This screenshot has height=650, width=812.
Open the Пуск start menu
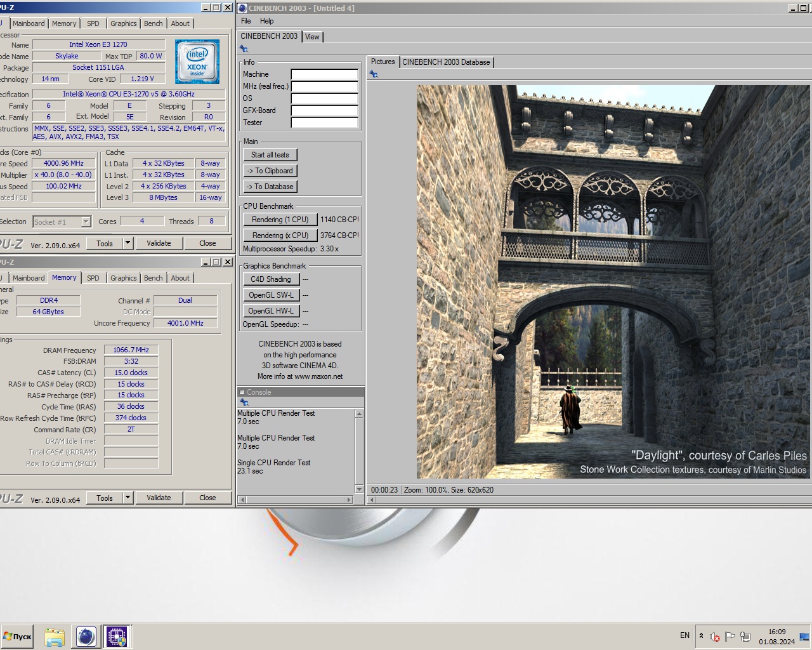(17, 636)
